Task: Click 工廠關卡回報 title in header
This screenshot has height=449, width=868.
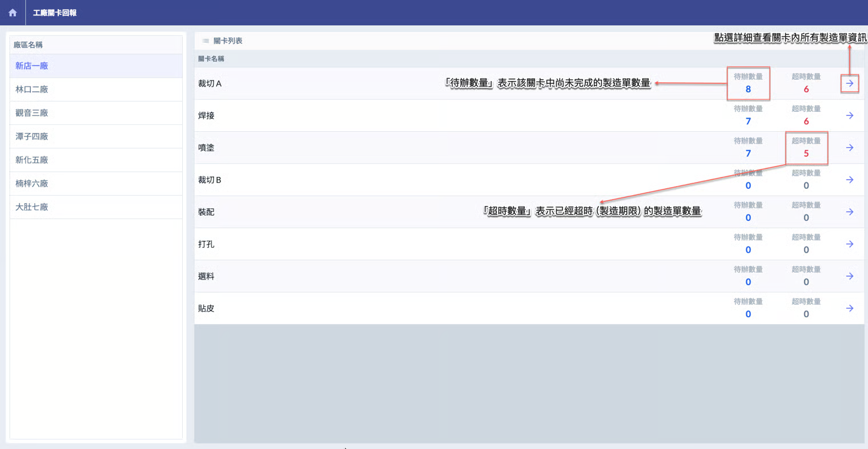Action: [x=55, y=13]
